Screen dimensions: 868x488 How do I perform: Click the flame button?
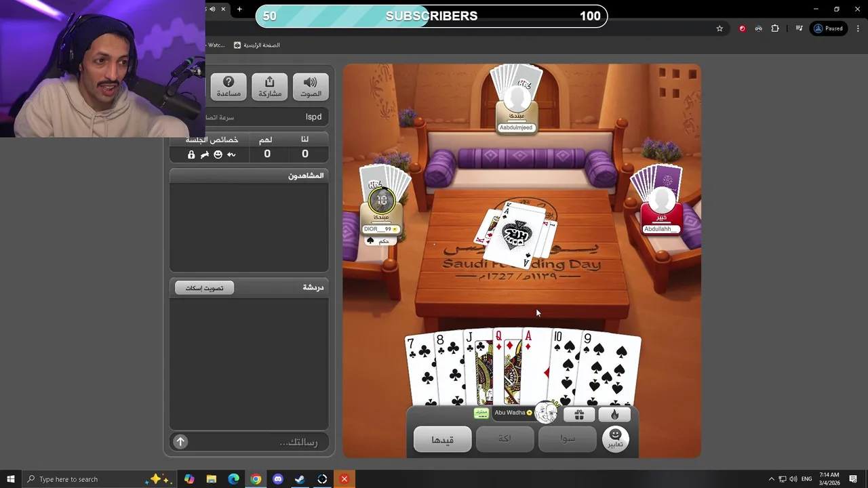614,414
